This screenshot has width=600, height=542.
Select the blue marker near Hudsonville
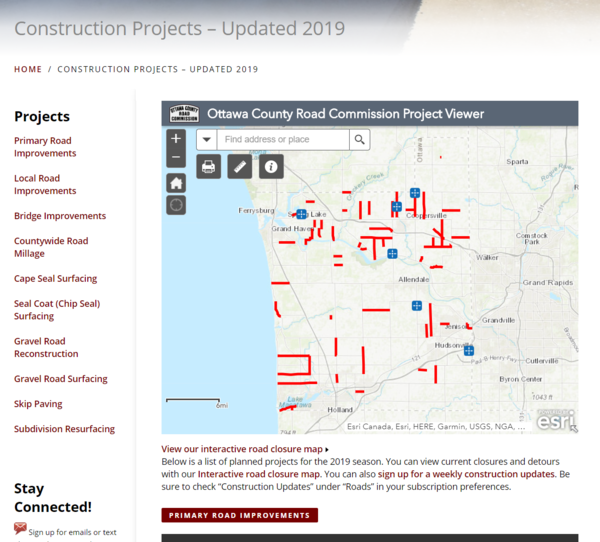pyautogui.click(x=469, y=350)
